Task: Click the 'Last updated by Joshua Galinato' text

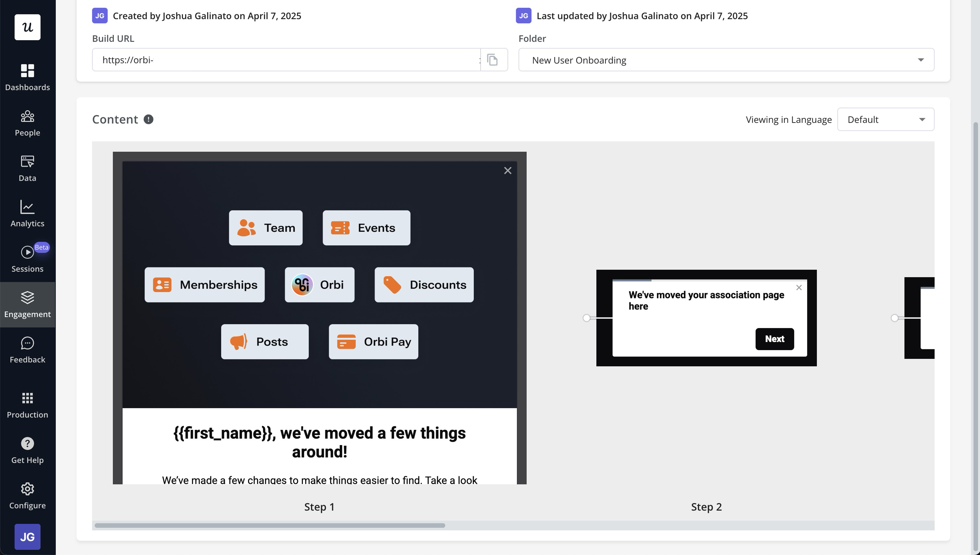Action: (x=642, y=16)
